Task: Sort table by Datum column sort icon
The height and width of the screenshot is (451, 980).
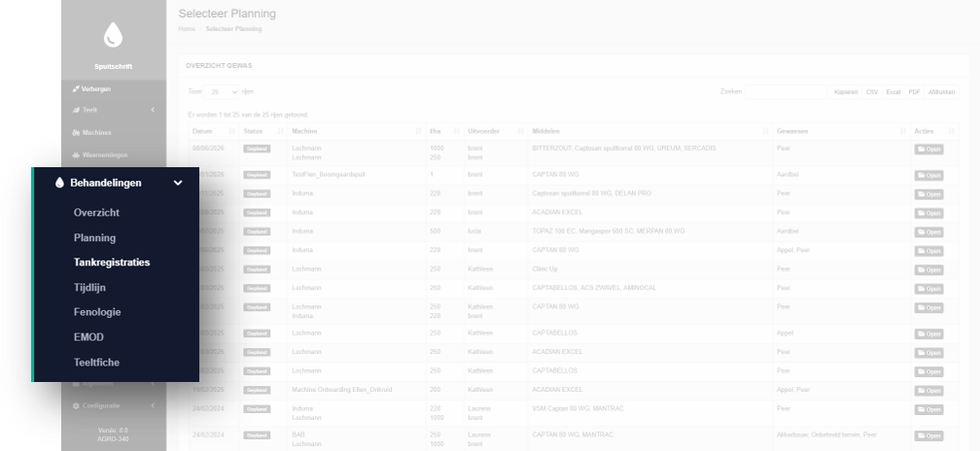Action: click(231, 132)
